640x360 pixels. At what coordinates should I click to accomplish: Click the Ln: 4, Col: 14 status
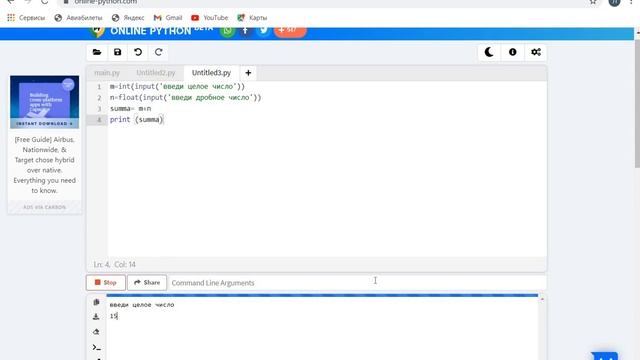(115, 264)
